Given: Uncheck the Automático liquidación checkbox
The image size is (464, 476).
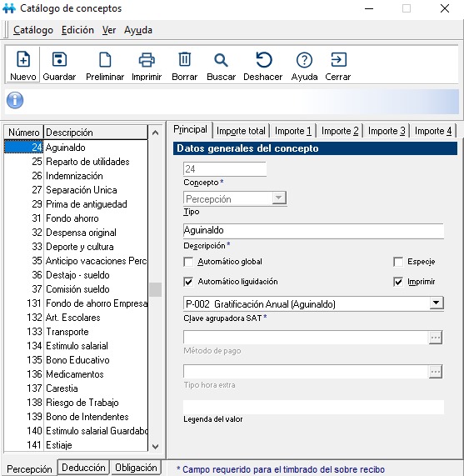Looking at the screenshot, I should [x=188, y=282].
